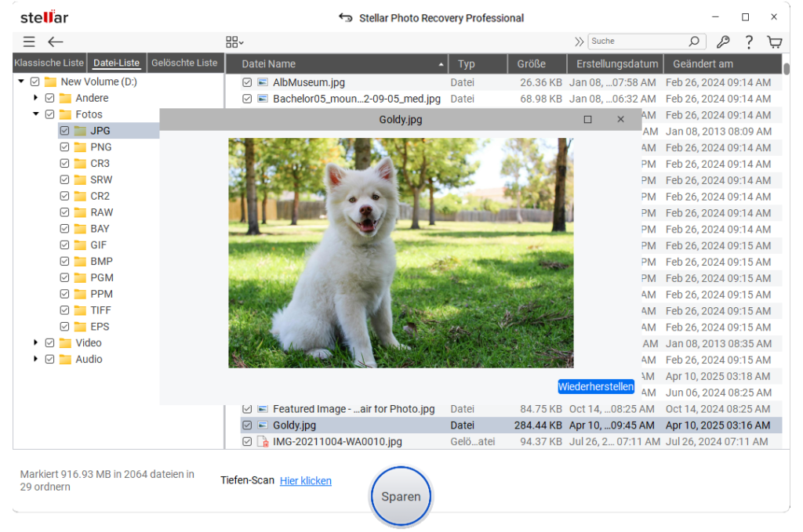Click the shopping cart purchase icon

774,42
